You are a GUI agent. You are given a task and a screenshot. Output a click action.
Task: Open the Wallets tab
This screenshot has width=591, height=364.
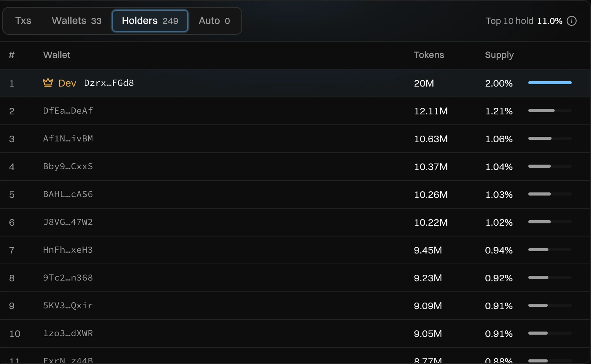(x=77, y=21)
